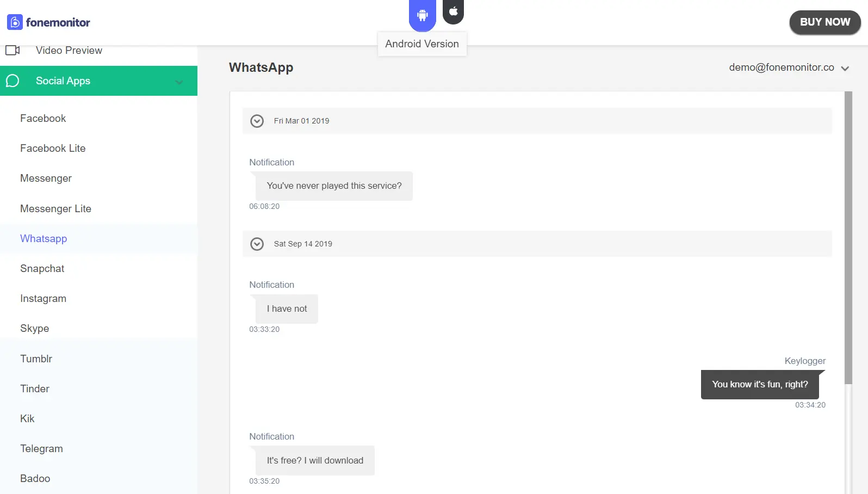
Task: Switch to the Android version icon
Action: 423,15
